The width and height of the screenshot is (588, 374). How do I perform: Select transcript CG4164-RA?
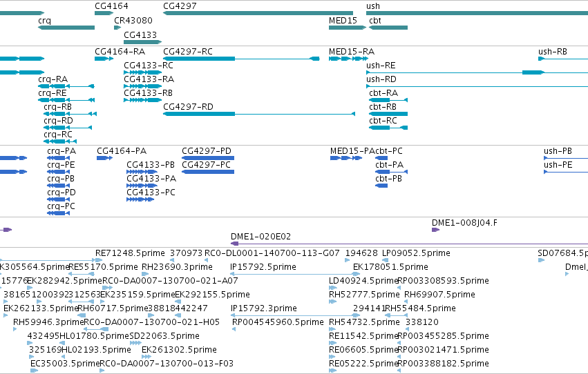(104, 59)
